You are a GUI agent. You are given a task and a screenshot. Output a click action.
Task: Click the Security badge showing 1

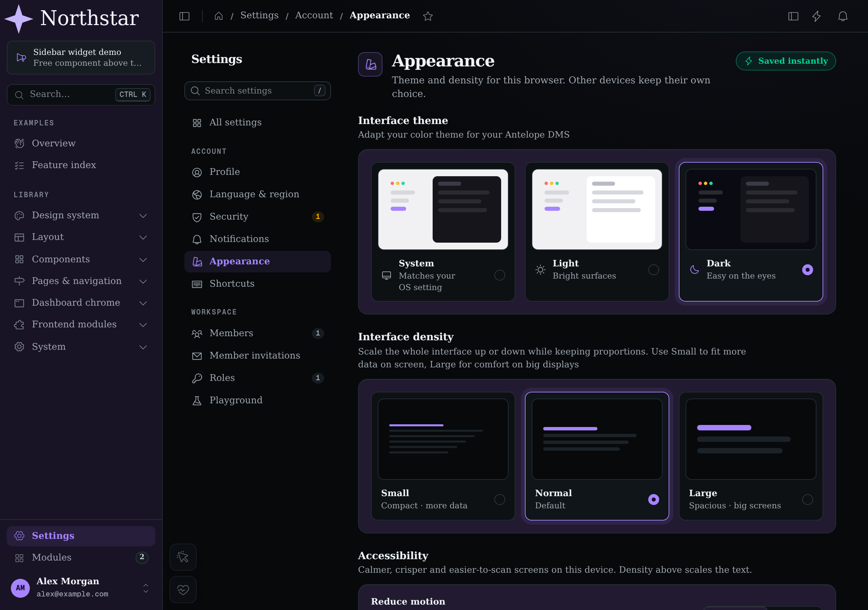(x=318, y=217)
